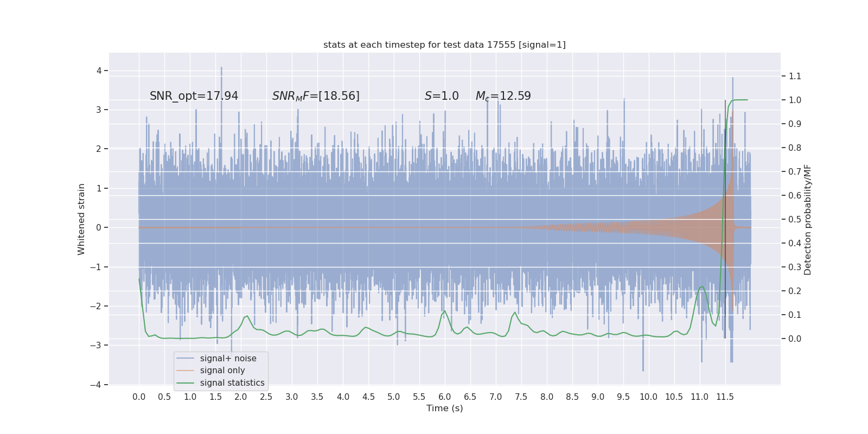Select the 'signal+ noise' legend label

tap(228, 359)
